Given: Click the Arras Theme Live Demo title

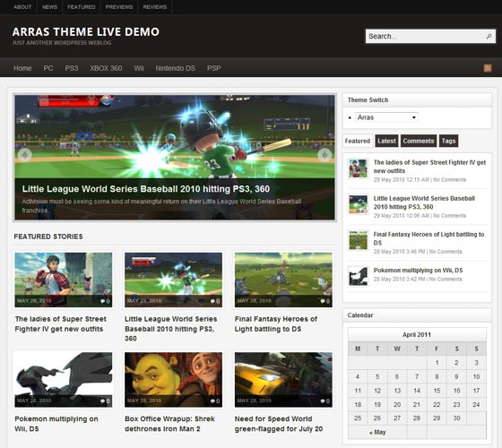Looking at the screenshot, I should [86, 31].
